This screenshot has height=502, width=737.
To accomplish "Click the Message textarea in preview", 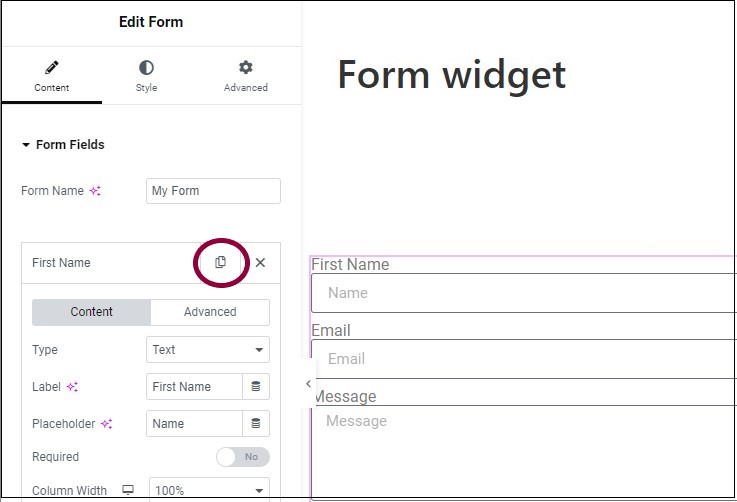I will [x=524, y=451].
